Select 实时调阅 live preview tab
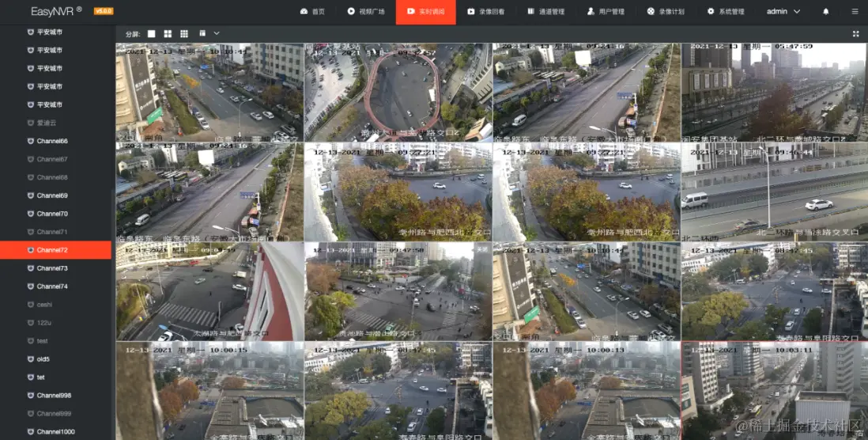The height and width of the screenshot is (440, 868). tap(425, 12)
